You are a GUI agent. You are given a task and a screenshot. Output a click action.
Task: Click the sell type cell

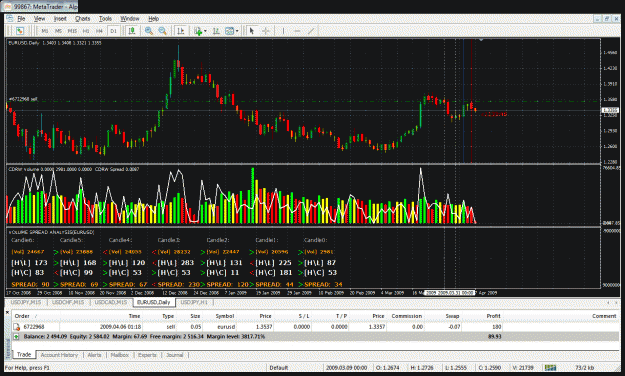tap(171, 327)
